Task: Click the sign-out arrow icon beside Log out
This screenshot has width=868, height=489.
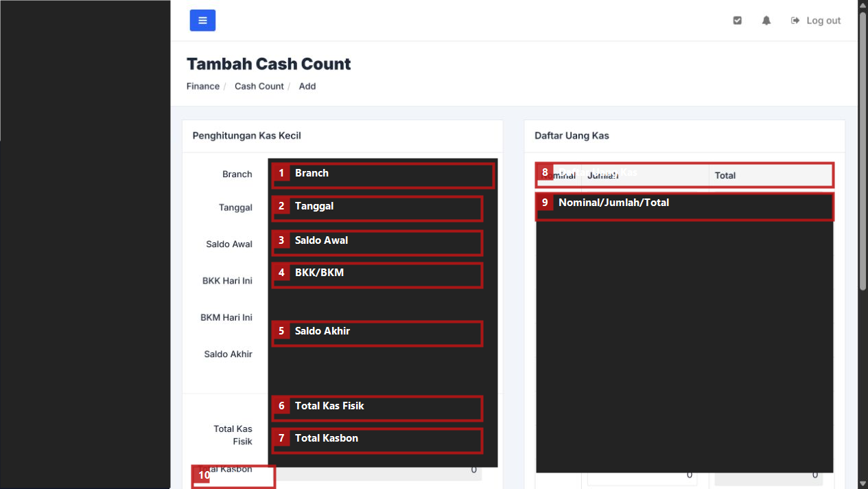Action: [795, 21]
